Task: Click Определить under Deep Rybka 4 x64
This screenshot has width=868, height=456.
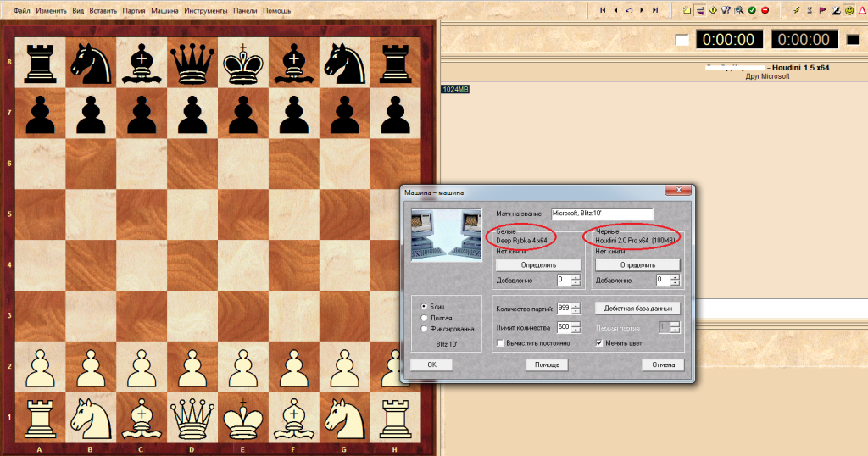Action: point(538,264)
